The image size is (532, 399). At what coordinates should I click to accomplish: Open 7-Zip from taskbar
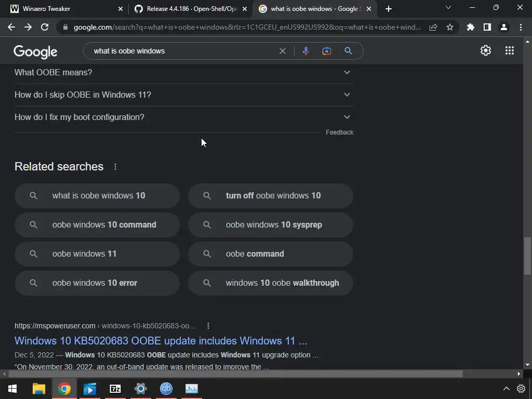pos(115,389)
